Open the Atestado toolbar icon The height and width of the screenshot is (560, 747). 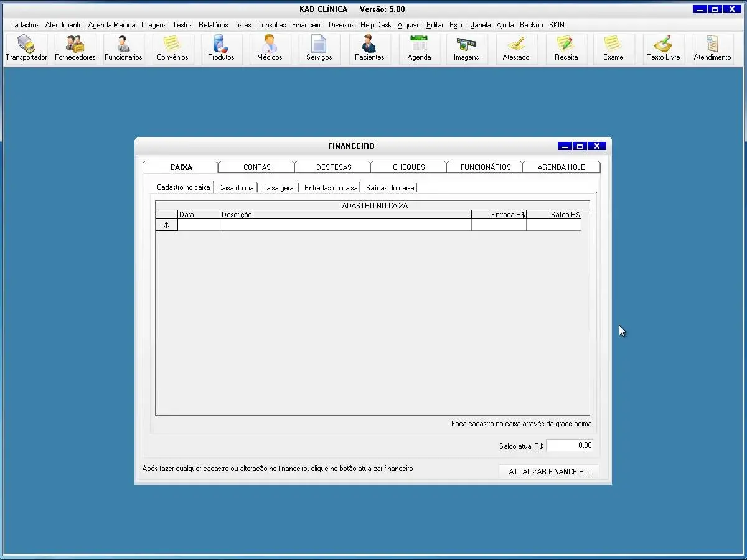[x=516, y=49]
